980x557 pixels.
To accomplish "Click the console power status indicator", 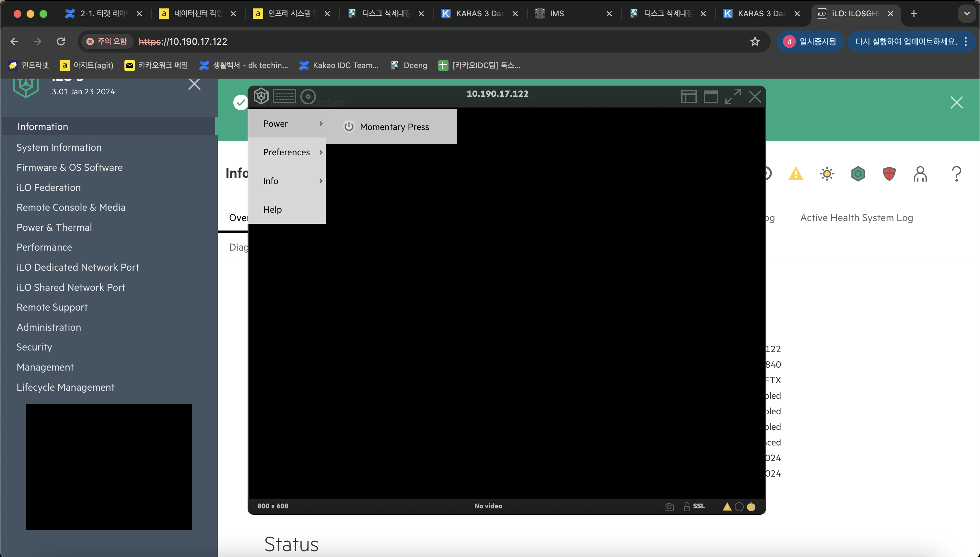I will [x=751, y=506].
